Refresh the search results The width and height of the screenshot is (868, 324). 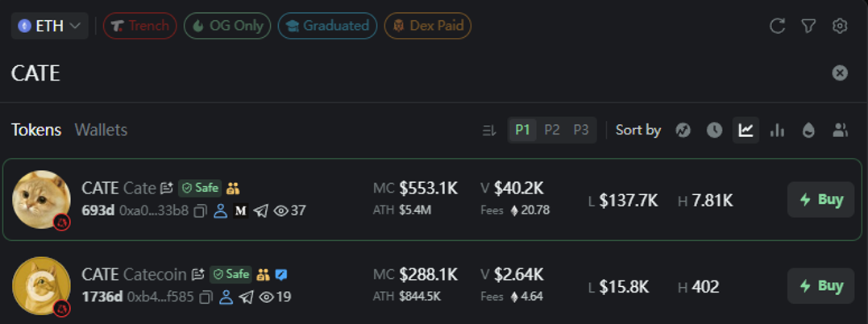click(x=777, y=26)
